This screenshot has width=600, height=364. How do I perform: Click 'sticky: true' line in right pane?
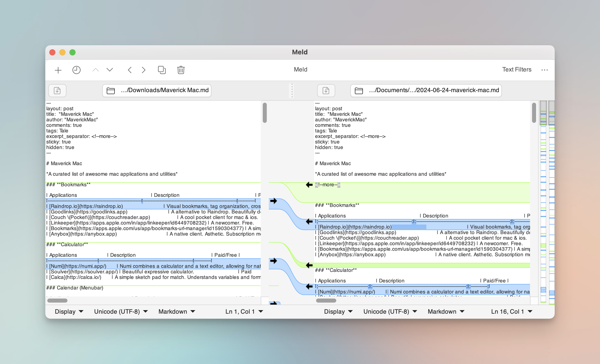pyautogui.click(x=327, y=142)
